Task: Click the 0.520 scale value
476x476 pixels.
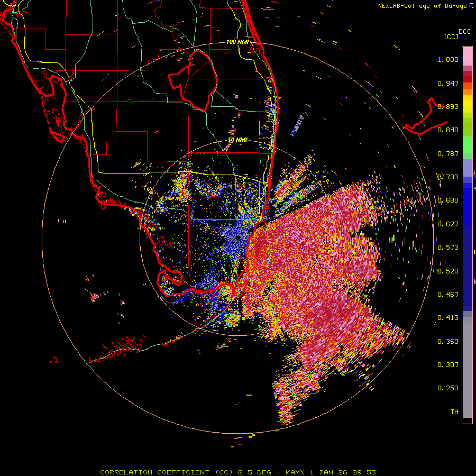Action: point(448,271)
